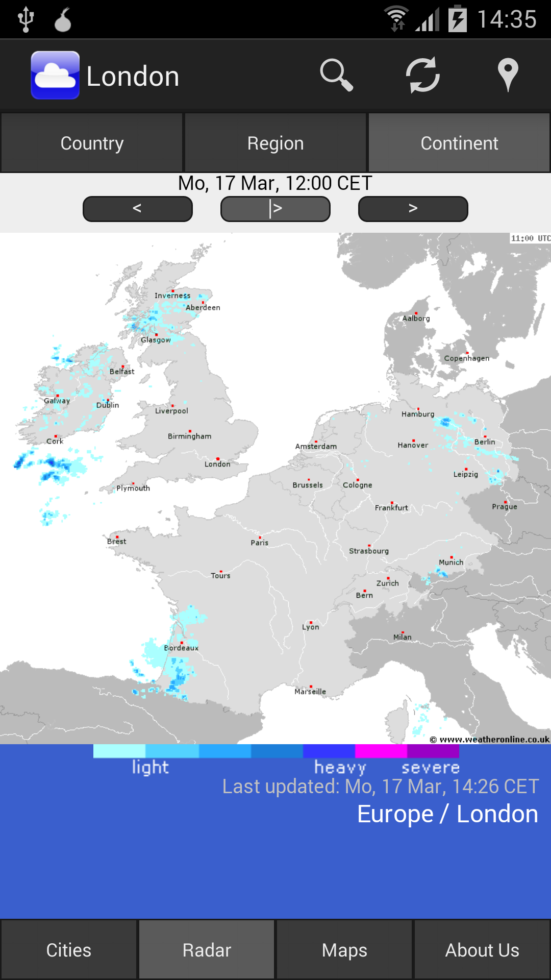
Task: Tap the lightest cyan legend swatch
Action: click(119, 751)
